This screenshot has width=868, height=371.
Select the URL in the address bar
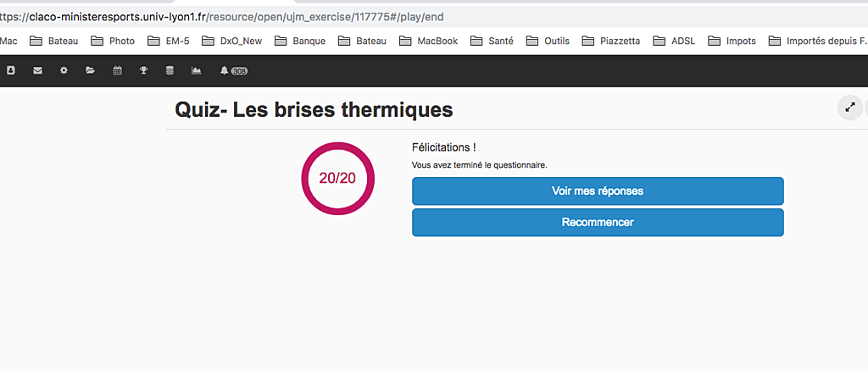221,17
